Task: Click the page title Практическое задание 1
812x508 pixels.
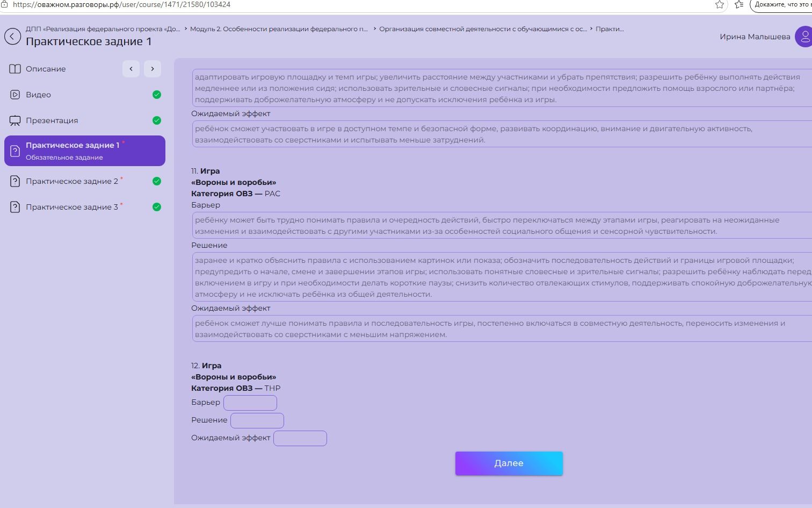Action: (89, 41)
